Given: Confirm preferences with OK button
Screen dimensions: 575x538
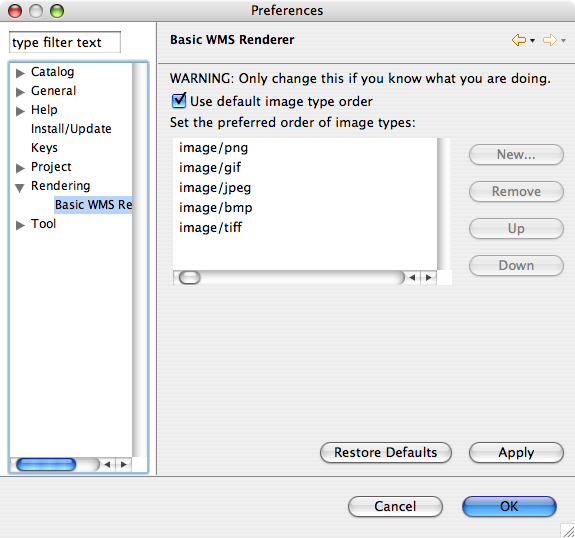Looking at the screenshot, I should 509,506.
